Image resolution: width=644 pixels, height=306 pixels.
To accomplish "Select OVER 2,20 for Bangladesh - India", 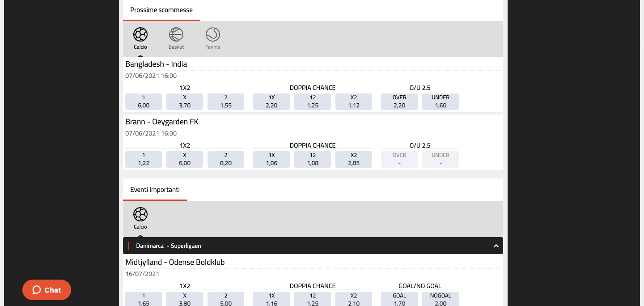I will [399, 102].
